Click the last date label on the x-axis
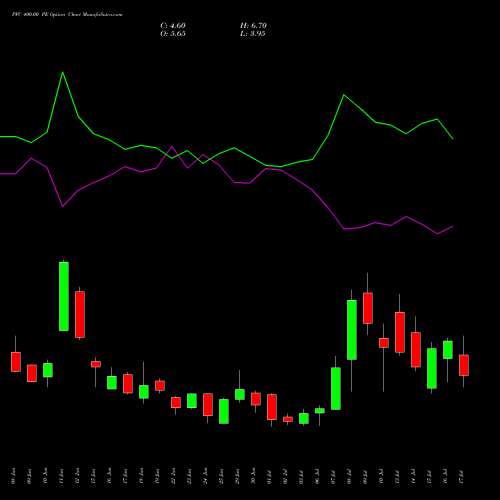Image resolution: width=500 pixels, height=500 pixels. coord(461,476)
